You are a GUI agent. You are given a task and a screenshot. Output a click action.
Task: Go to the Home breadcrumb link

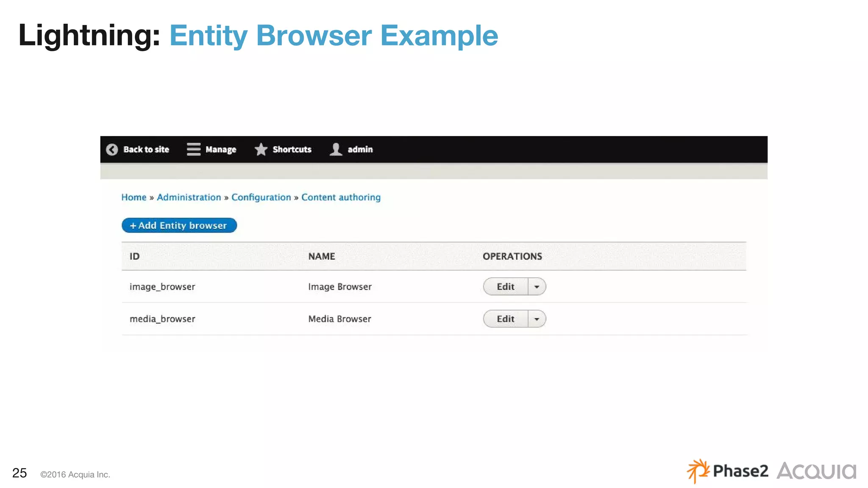click(x=134, y=197)
